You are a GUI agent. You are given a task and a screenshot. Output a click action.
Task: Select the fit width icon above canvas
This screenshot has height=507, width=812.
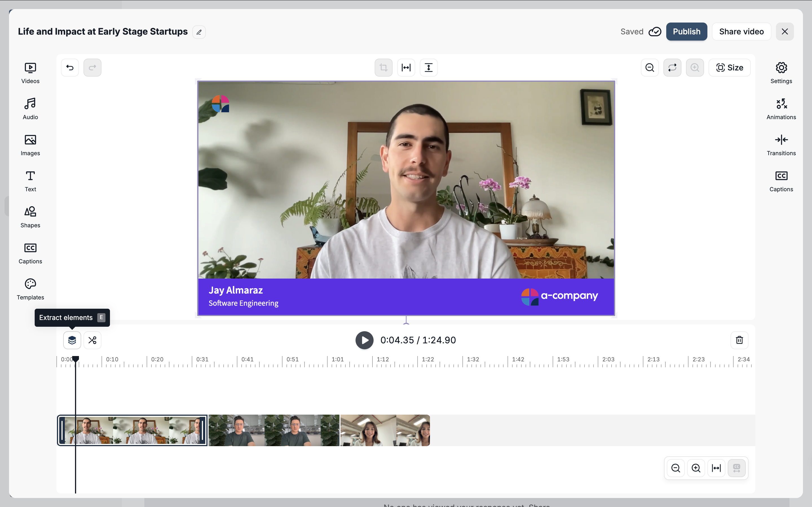(x=406, y=68)
